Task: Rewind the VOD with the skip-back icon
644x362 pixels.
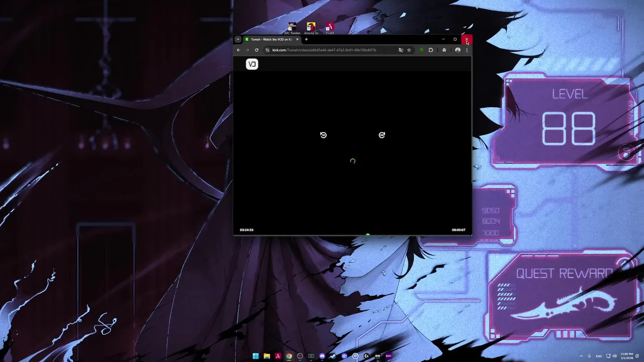Action: [x=323, y=135]
